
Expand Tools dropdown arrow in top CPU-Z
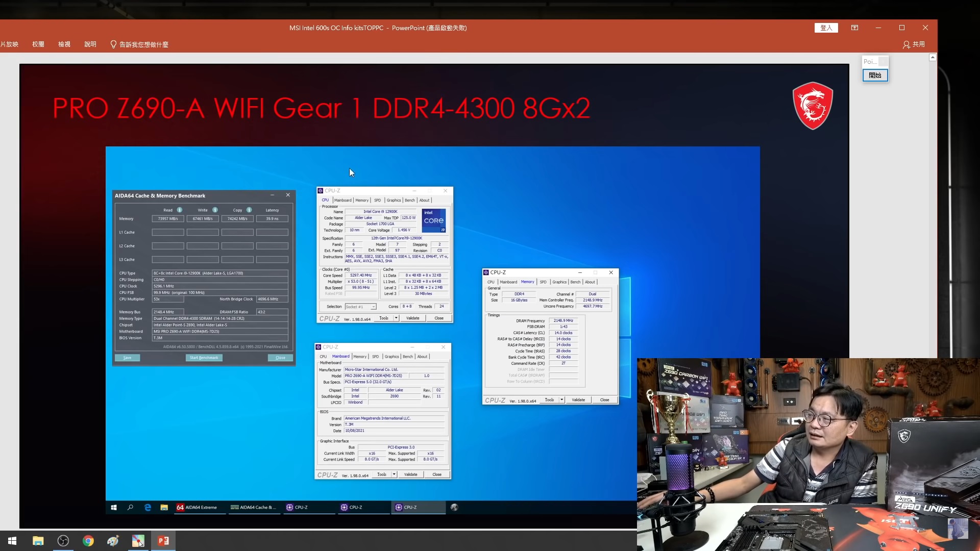[396, 318]
